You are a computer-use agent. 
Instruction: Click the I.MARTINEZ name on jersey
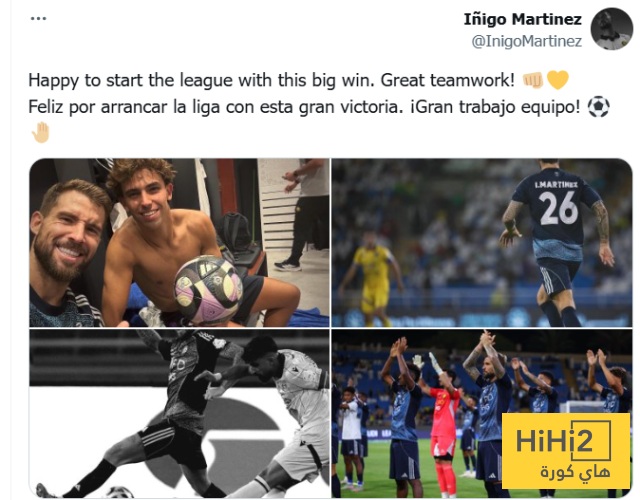[556, 184]
